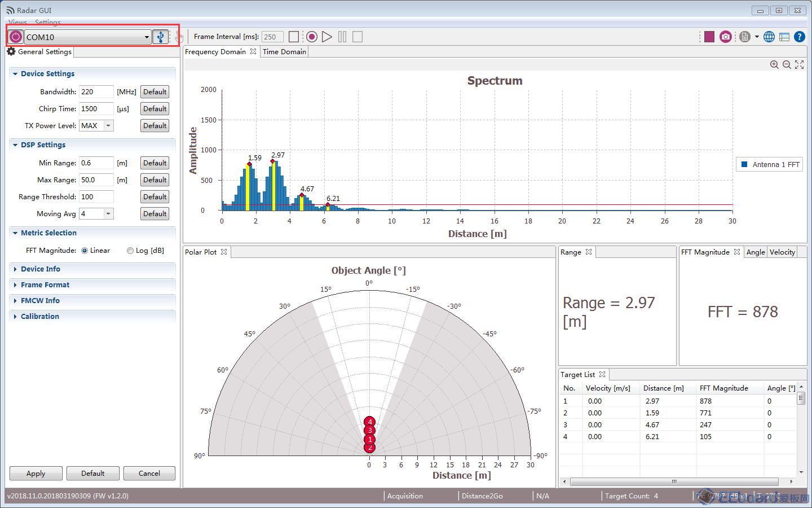Close the Target List tab
This screenshot has height=508, width=812.
pyautogui.click(x=602, y=374)
